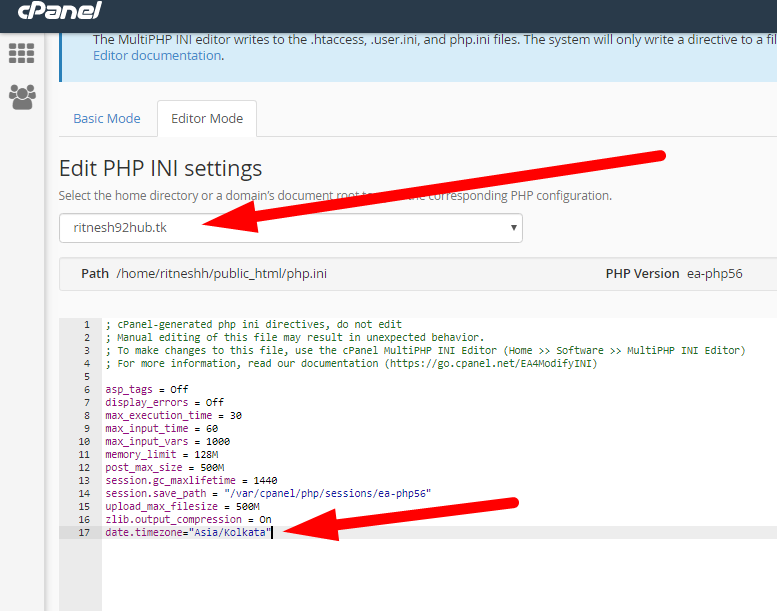This screenshot has height=611, width=777.
Task: Click comment line 1 cPanel-generated directives
Action: click(x=254, y=325)
